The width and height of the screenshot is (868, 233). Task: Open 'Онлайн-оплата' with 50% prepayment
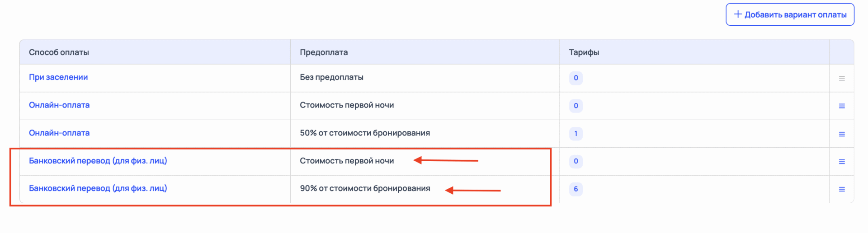pos(59,133)
